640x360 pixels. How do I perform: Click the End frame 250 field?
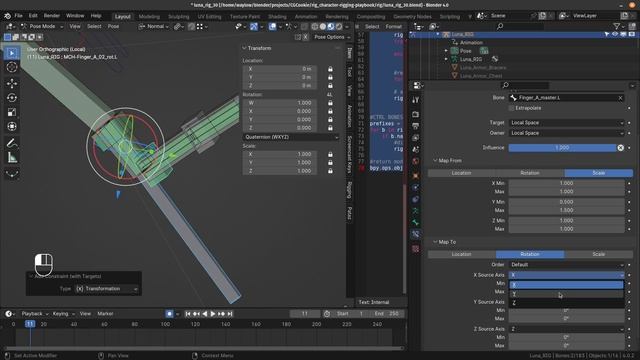(x=388, y=314)
